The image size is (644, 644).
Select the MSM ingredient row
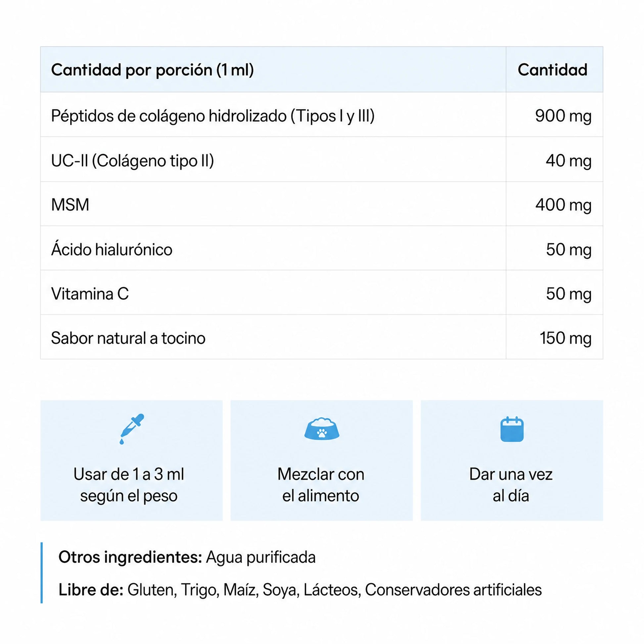pyautogui.click(x=322, y=204)
